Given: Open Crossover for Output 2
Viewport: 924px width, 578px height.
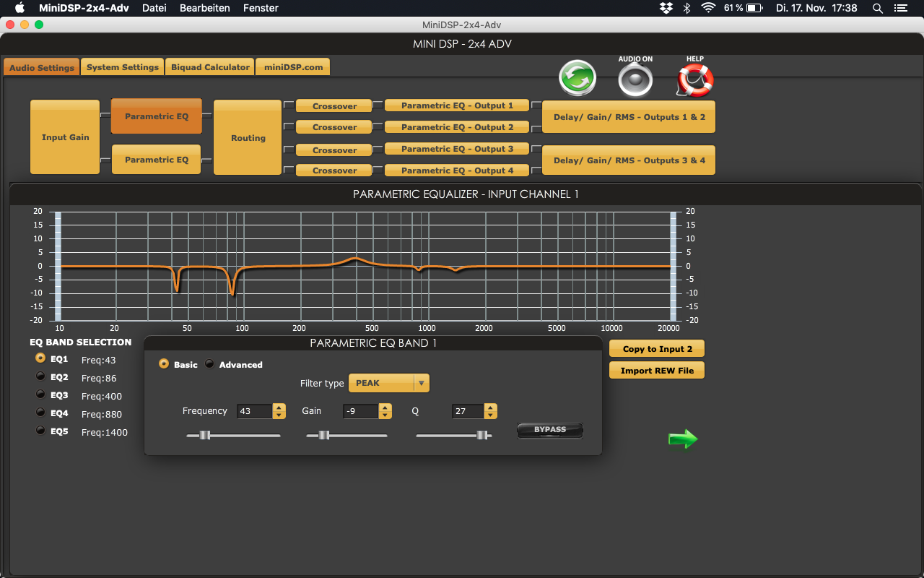Looking at the screenshot, I should [x=334, y=127].
